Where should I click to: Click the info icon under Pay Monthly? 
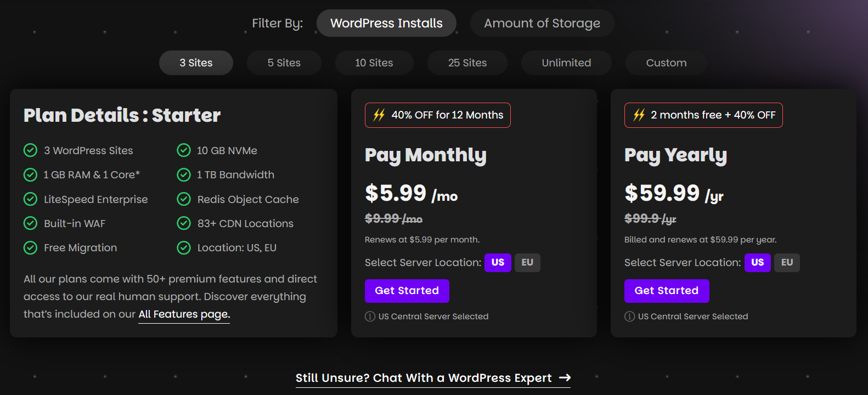click(370, 317)
